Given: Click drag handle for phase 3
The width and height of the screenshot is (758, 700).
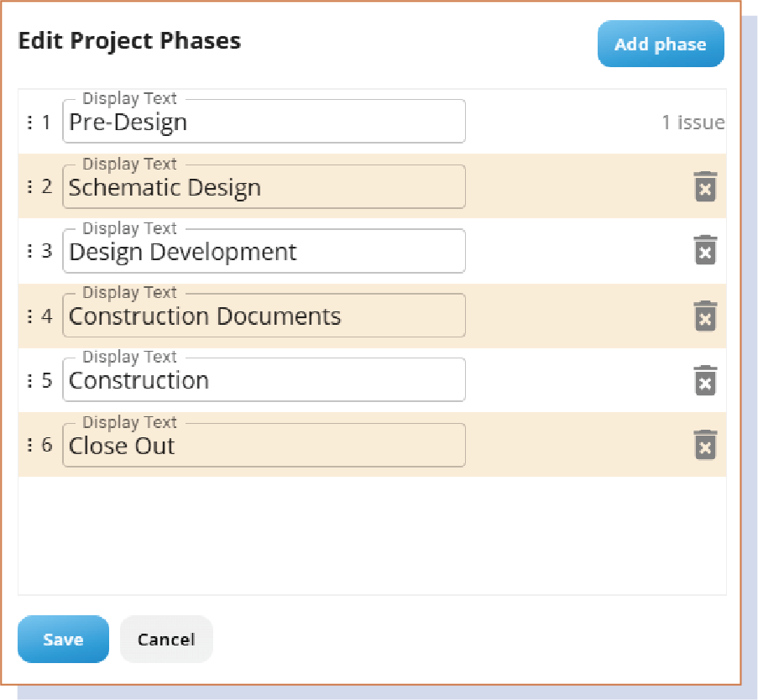Looking at the screenshot, I should tap(30, 251).
